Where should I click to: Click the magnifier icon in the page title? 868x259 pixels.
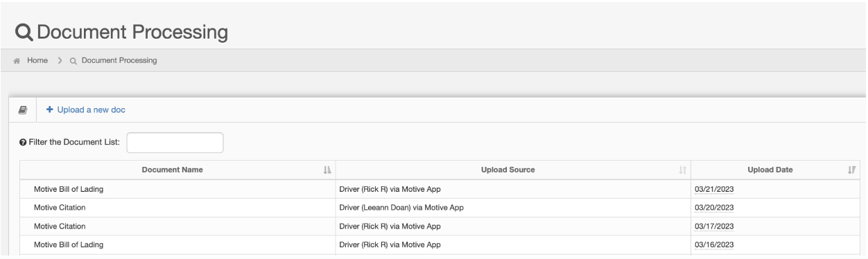(23, 32)
